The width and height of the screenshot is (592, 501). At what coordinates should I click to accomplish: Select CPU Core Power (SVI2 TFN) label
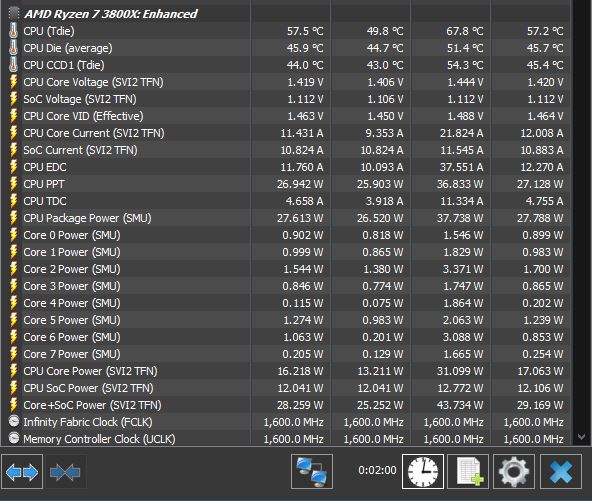click(90, 371)
